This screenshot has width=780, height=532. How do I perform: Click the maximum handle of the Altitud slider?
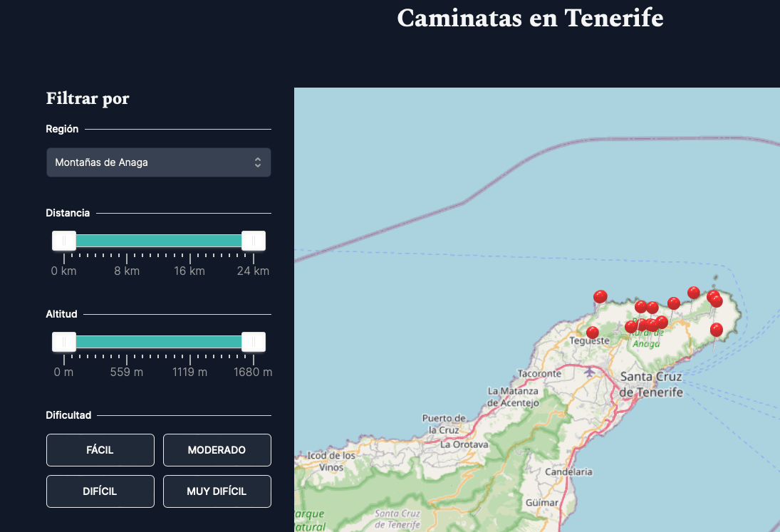(x=254, y=342)
